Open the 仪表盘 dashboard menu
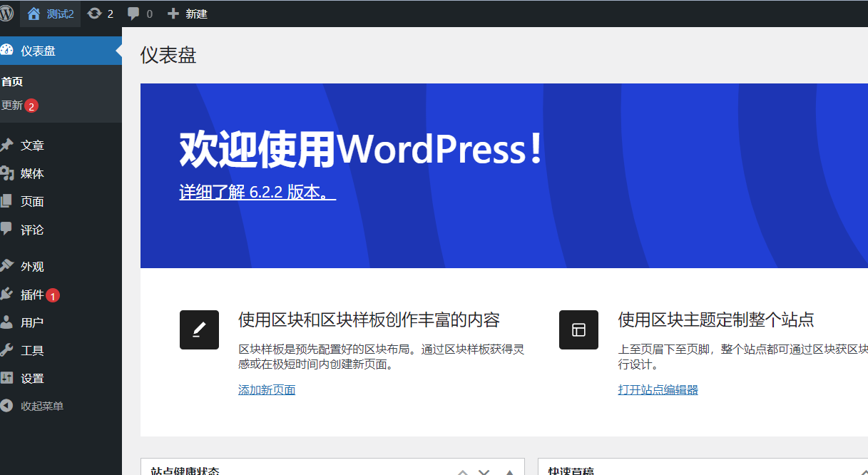The image size is (868, 475). (x=39, y=51)
